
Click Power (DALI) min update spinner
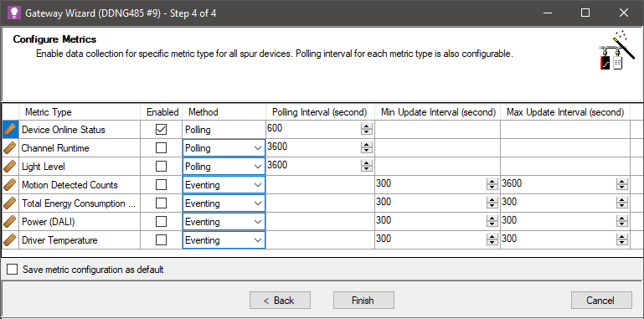click(492, 222)
